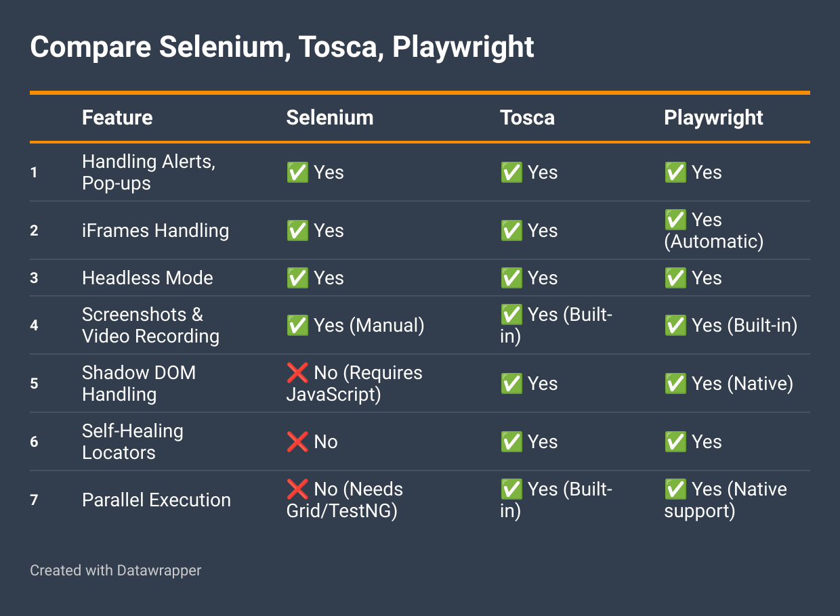Click red cross in Selenium Parallel Execution row
Screen dimensions: 840x616
coord(297,489)
